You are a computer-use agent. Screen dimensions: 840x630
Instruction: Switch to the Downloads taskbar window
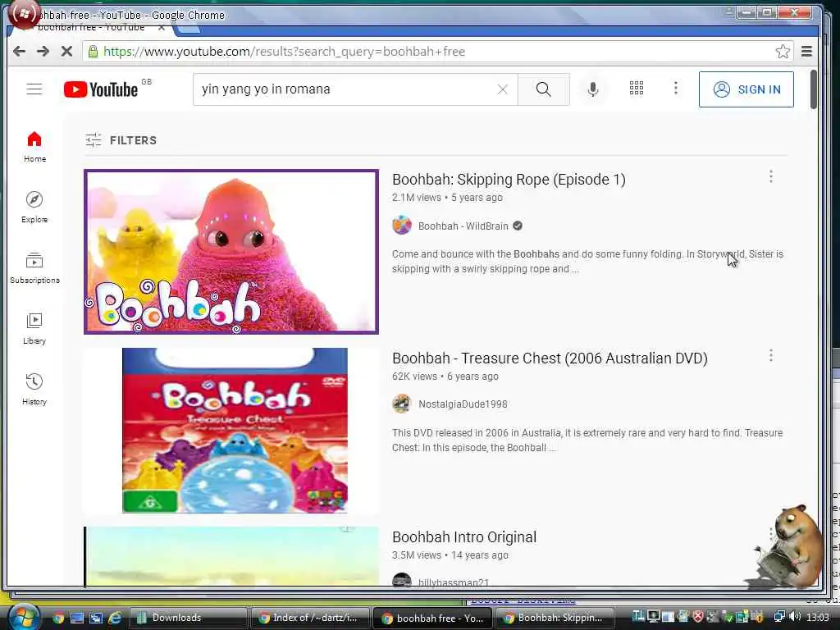(188, 618)
